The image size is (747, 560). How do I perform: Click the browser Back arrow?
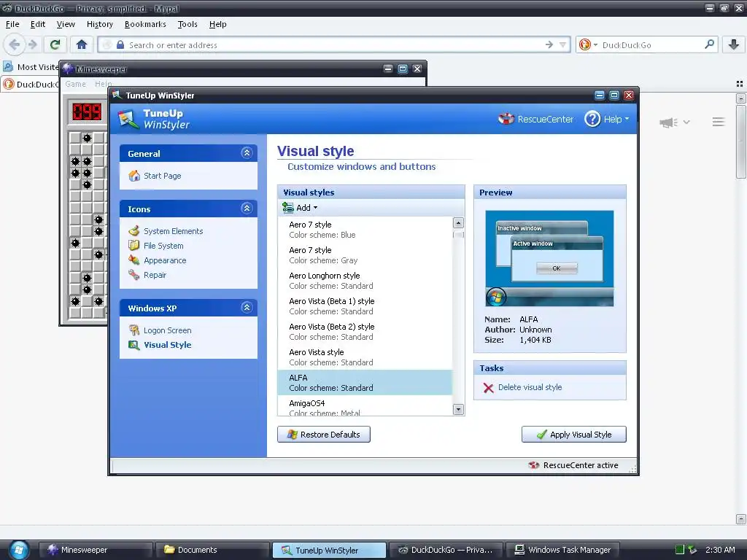(15, 44)
